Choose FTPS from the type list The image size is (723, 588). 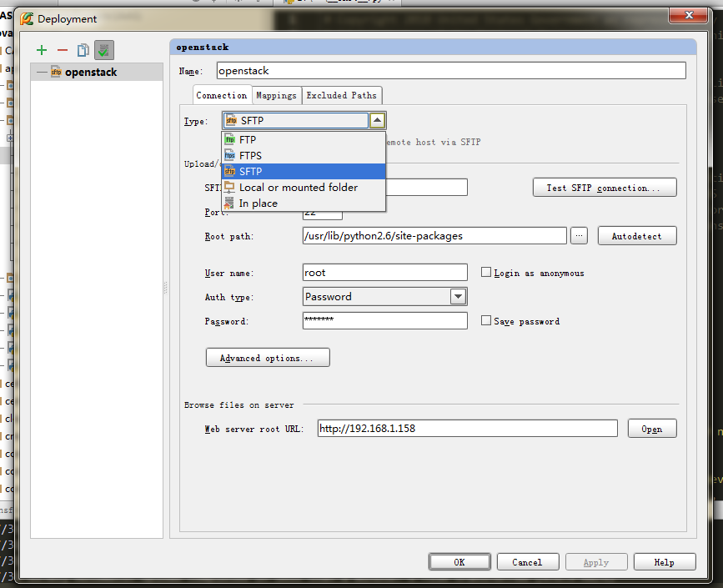coord(304,155)
